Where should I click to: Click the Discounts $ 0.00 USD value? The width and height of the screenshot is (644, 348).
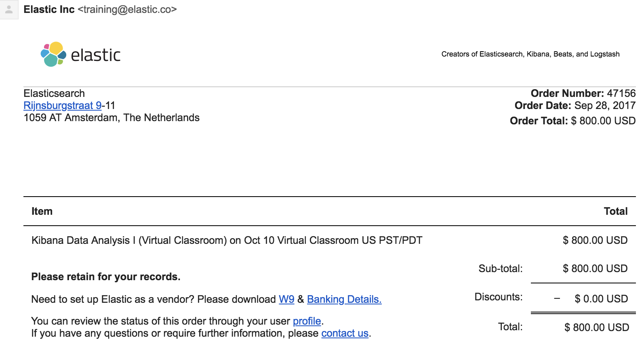point(601,299)
